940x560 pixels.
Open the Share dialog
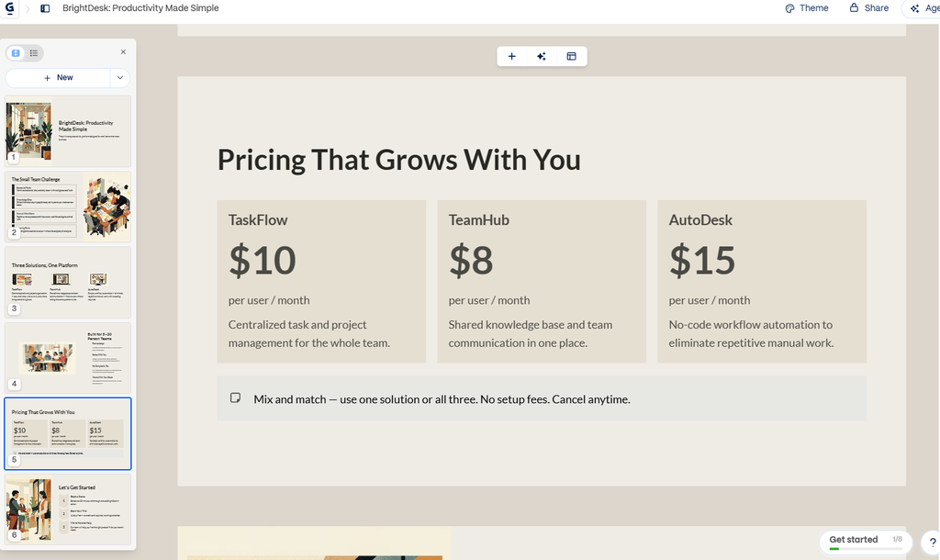pos(869,7)
